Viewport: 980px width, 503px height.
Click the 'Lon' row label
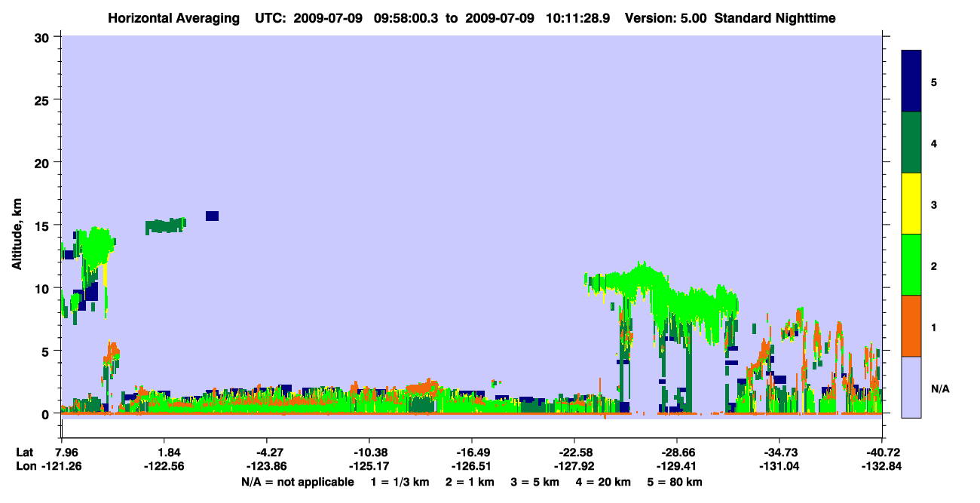[26, 466]
